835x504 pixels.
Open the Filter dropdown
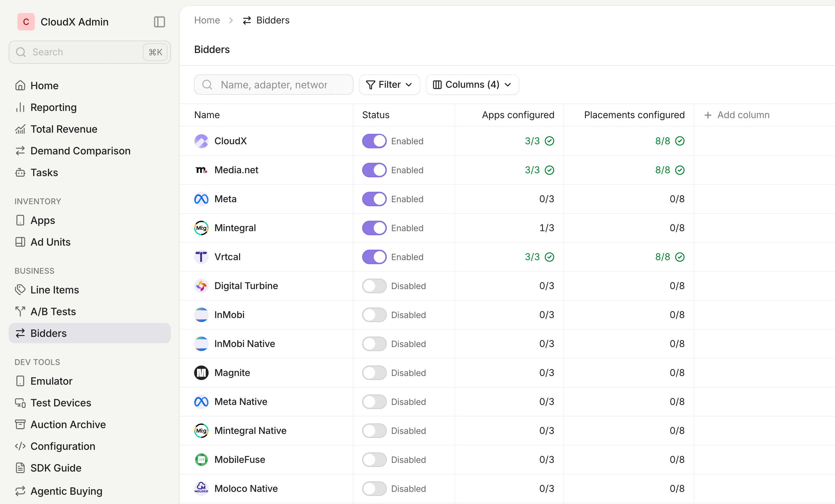pos(389,85)
